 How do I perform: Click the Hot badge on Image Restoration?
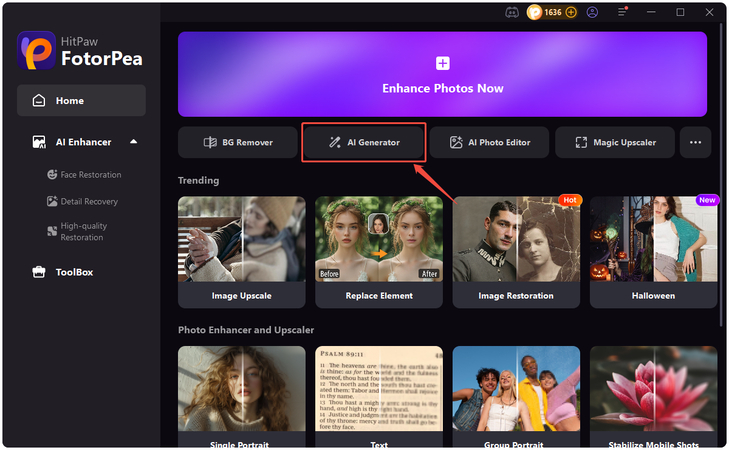point(570,200)
